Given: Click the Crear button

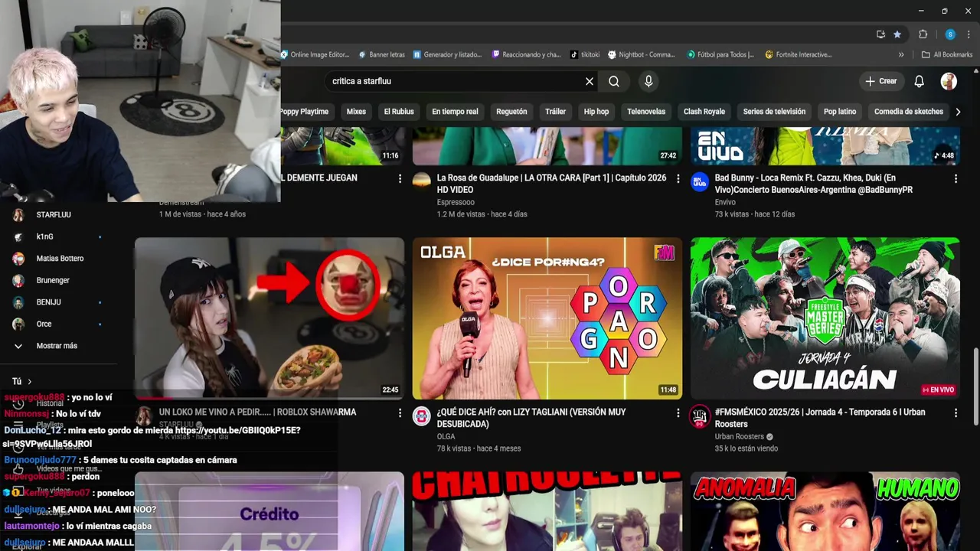Looking at the screenshot, I should [x=881, y=81].
